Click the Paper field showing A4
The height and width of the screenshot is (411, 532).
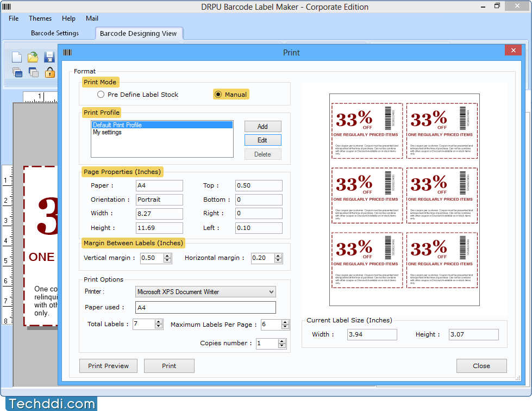[x=159, y=185]
